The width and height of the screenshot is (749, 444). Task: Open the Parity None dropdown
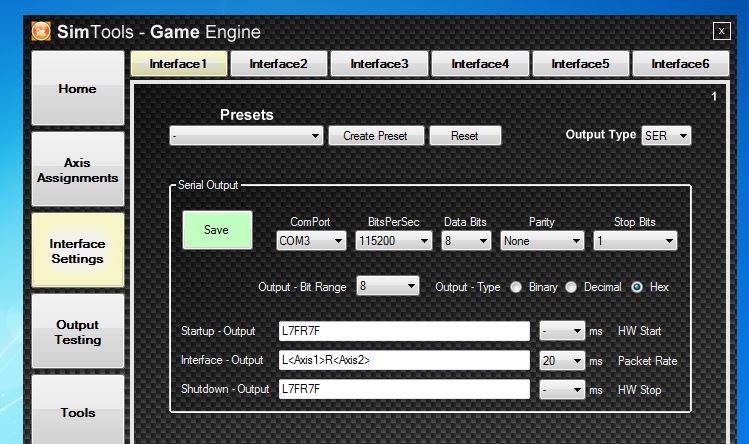coord(542,241)
